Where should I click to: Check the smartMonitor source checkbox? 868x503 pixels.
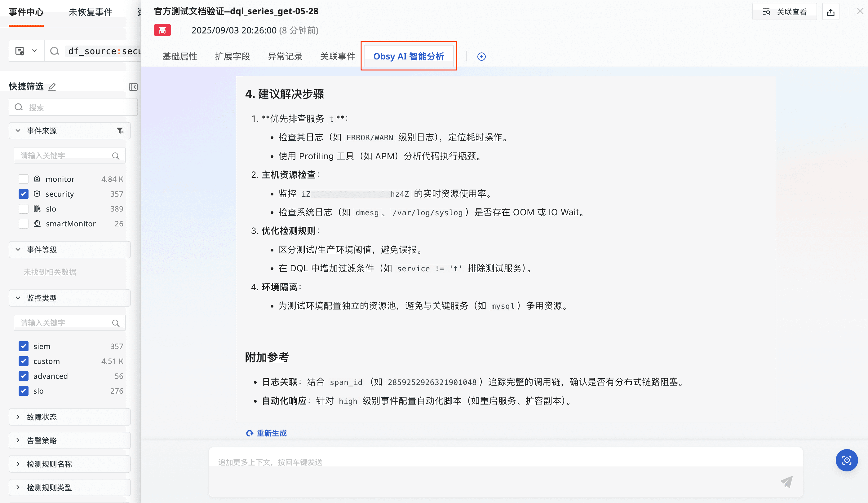[x=24, y=224]
